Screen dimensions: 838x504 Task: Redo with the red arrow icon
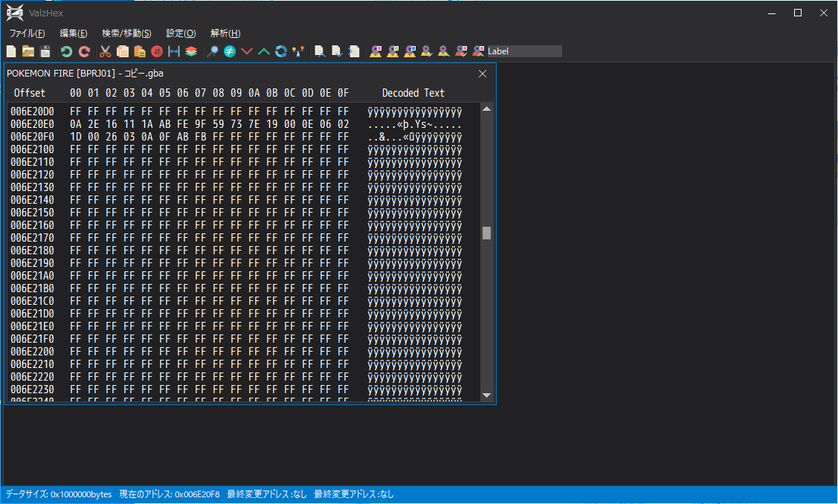84,51
